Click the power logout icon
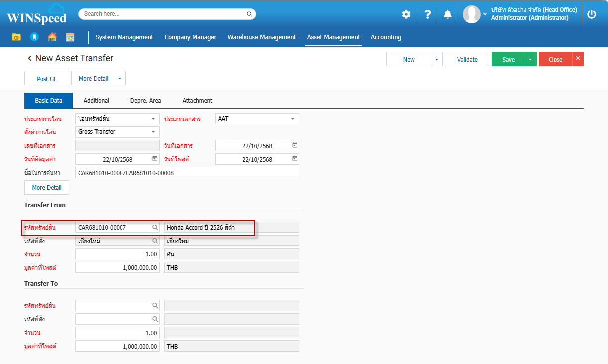 [591, 14]
